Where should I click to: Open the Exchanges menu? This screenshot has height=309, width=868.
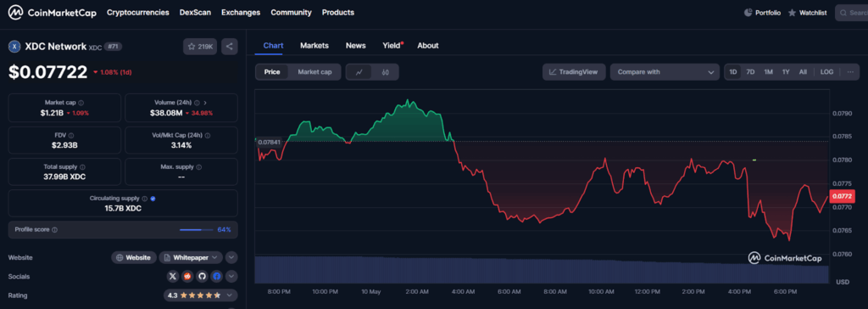241,12
